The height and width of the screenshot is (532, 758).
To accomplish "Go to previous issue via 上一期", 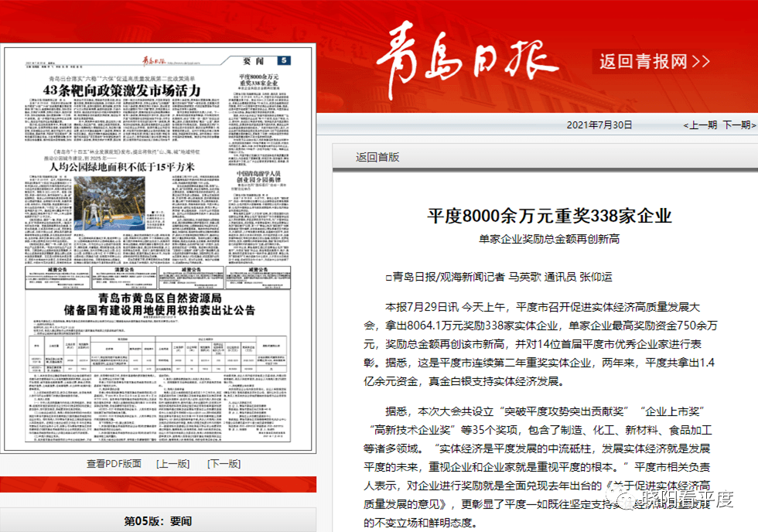I will [699, 124].
